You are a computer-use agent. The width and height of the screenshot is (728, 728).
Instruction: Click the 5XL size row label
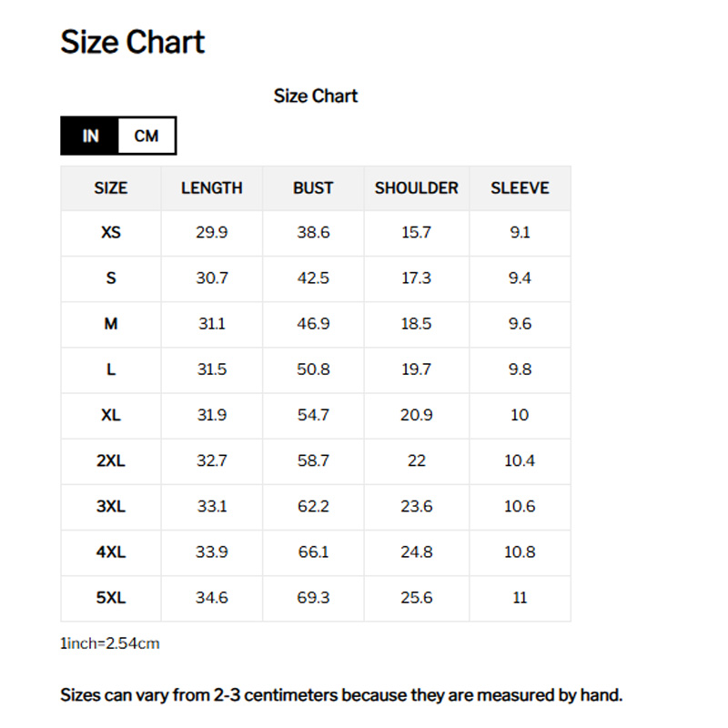(x=111, y=598)
